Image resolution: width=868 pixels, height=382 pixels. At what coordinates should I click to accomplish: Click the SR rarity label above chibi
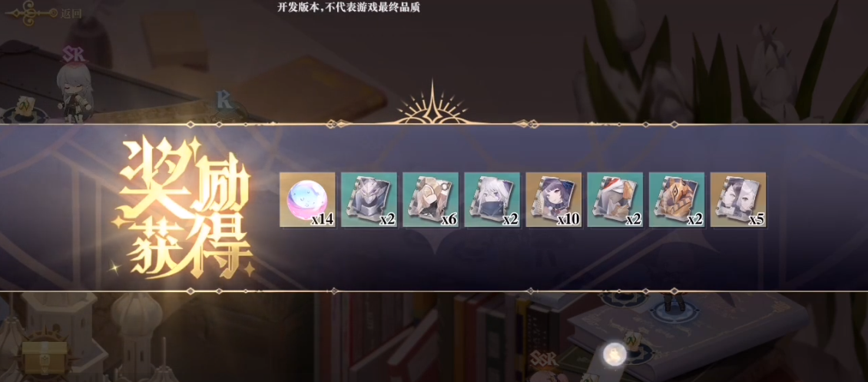point(72,54)
